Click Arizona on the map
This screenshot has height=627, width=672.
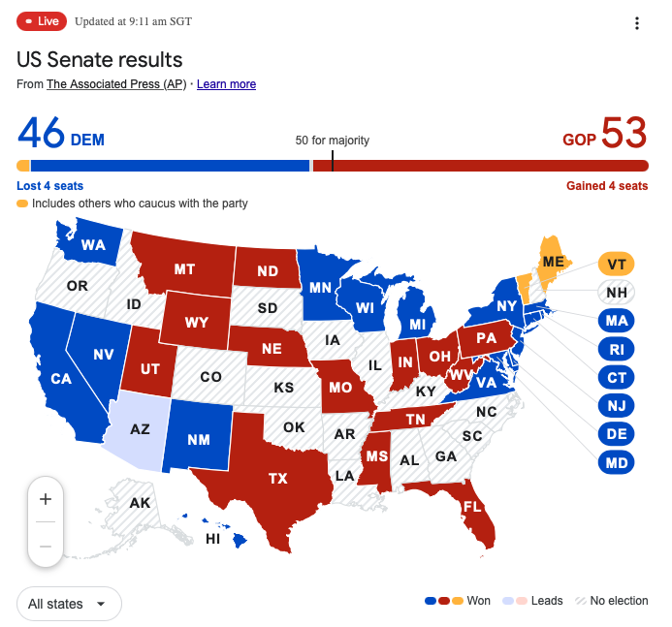(139, 428)
